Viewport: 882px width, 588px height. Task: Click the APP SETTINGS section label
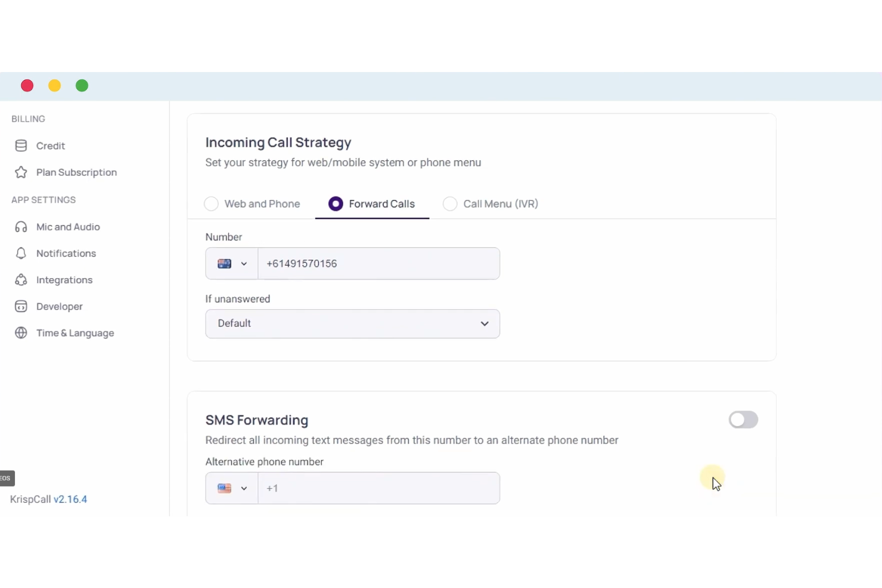(x=43, y=200)
